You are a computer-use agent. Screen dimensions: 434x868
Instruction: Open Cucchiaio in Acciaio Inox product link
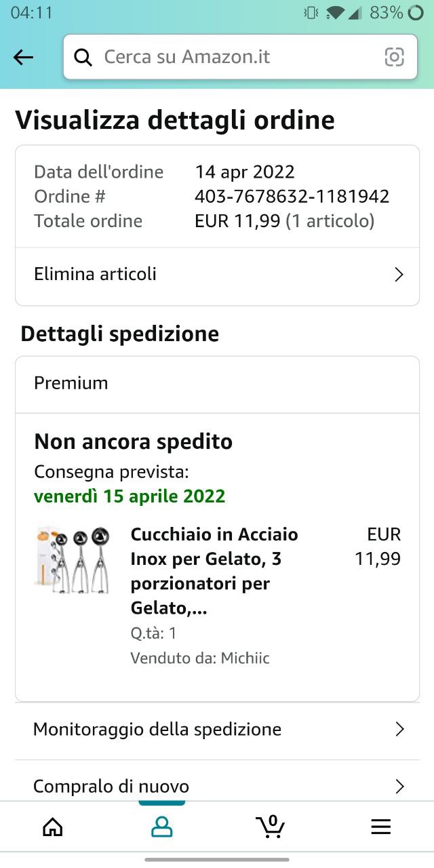pyautogui.click(x=214, y=572)
